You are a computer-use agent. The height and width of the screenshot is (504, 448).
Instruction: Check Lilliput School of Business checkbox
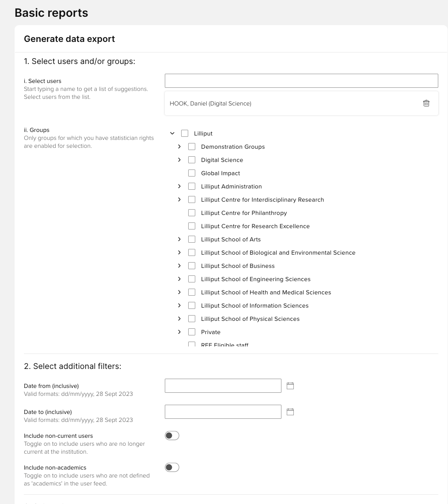point(192,266)
